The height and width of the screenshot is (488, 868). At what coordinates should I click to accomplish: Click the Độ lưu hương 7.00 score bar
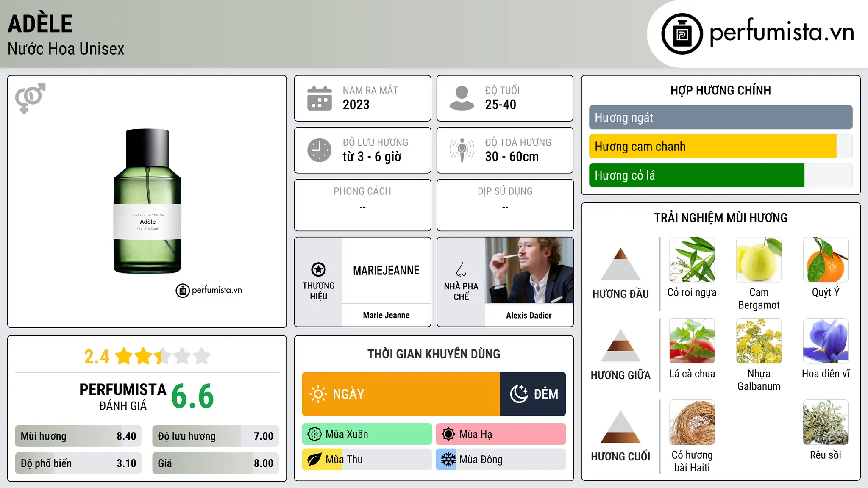pos(215,436)
